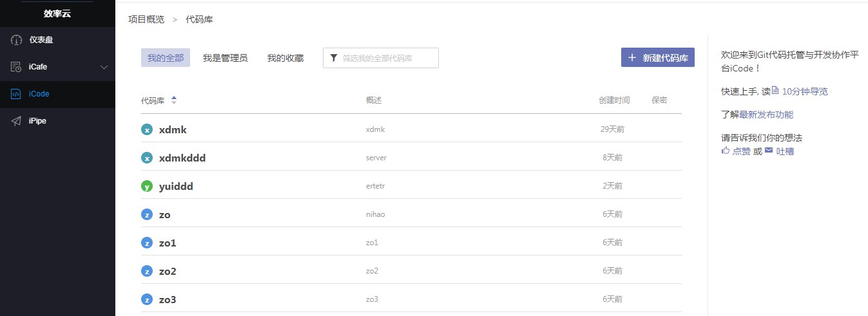
Task: Click the 29天前 creation time
Action: tap(612, 129)
